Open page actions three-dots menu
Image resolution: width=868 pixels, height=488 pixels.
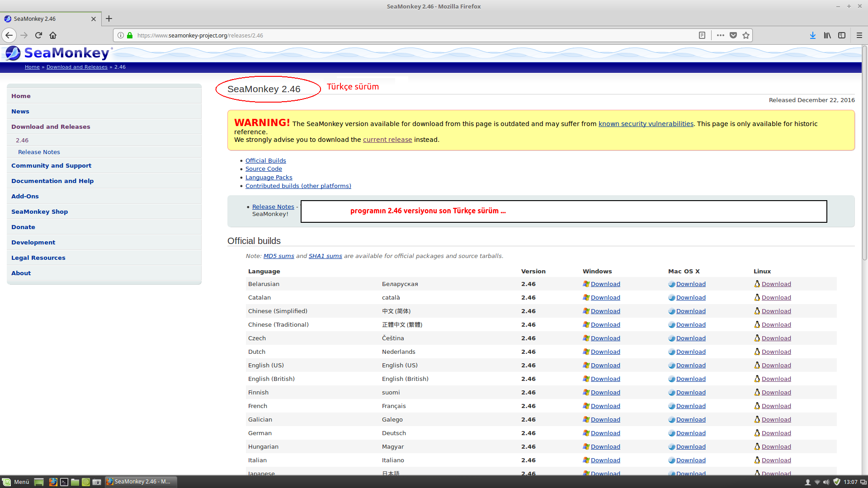tap(721, 35)
